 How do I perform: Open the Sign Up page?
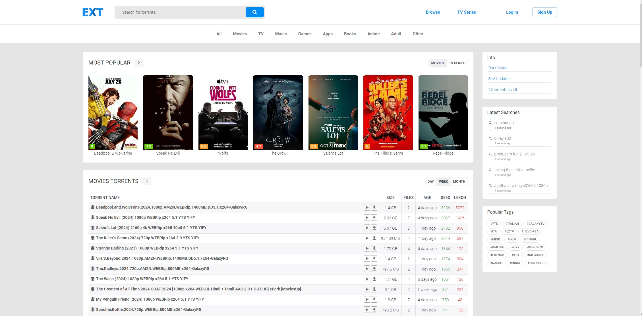(x=544, y=12)
